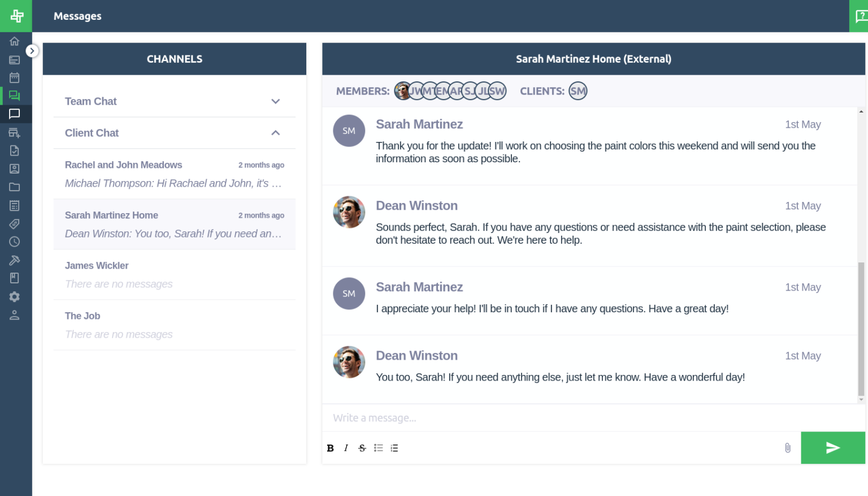Click Dean Winston's photo in members list
Image resolution: width=868 pixels, height=496 pixels.
[x=402, y=91]
